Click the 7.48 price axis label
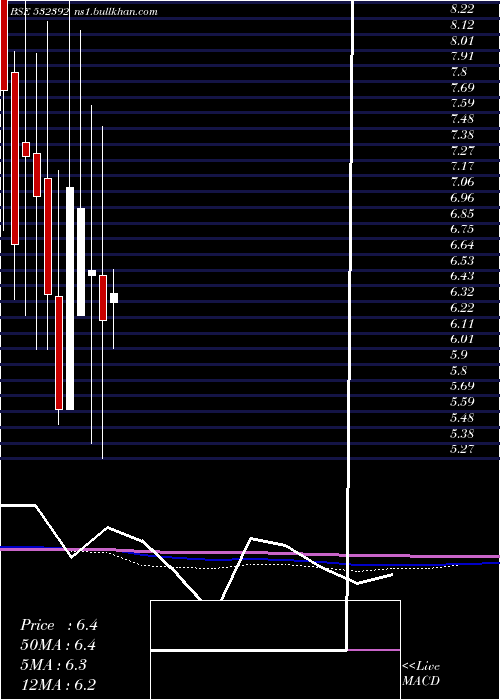 (462, 119)
